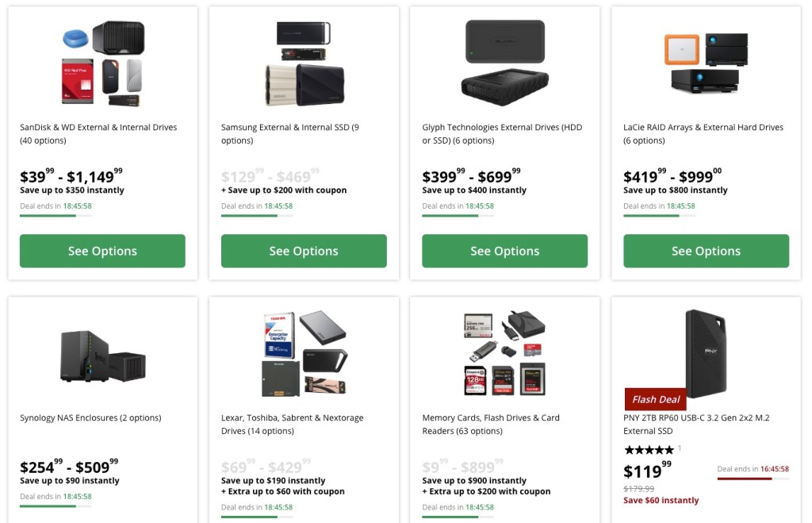The height and width of the screenshot is (523, 812).
Task: Open SanDisk & WD drives product image
Action: [102, 63]
